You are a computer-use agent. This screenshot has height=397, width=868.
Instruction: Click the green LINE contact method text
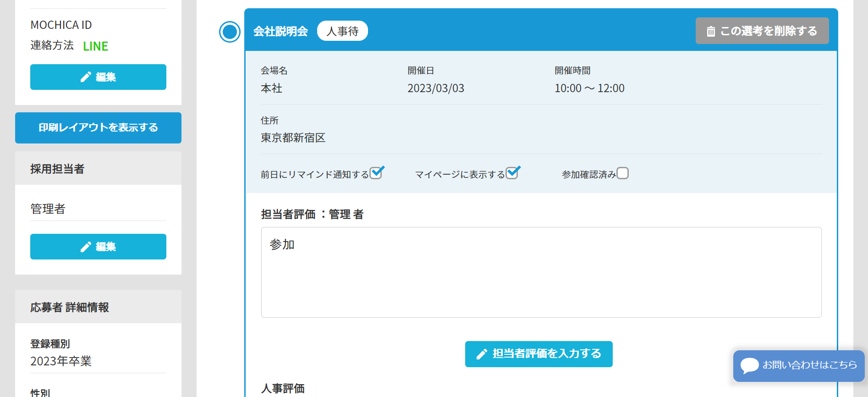95,46
